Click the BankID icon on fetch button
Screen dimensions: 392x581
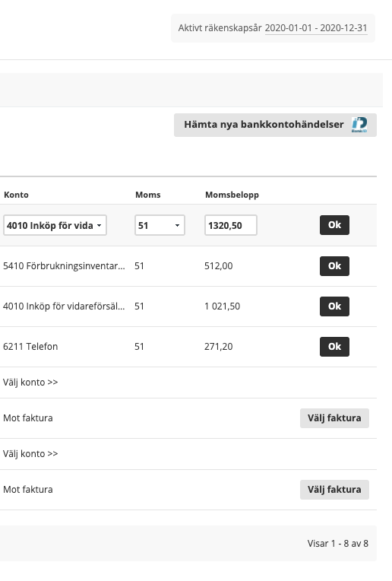359,125
